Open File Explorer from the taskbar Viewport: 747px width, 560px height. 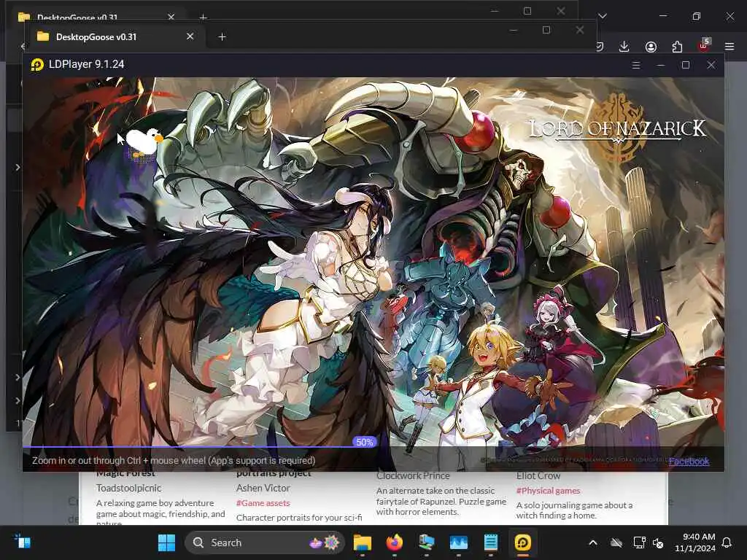pyautogui.click(x=362, y=542)
